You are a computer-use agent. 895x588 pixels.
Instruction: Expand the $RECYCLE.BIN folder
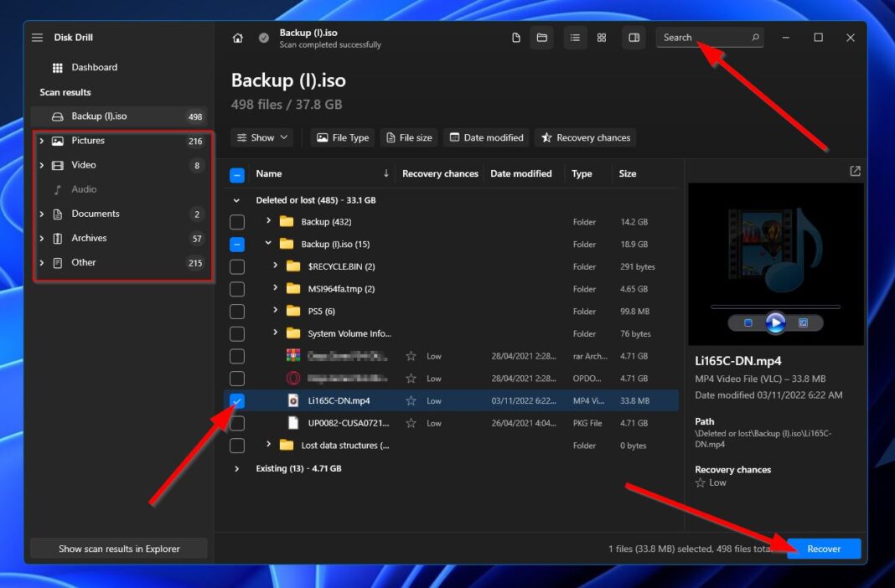coord(275,266)
